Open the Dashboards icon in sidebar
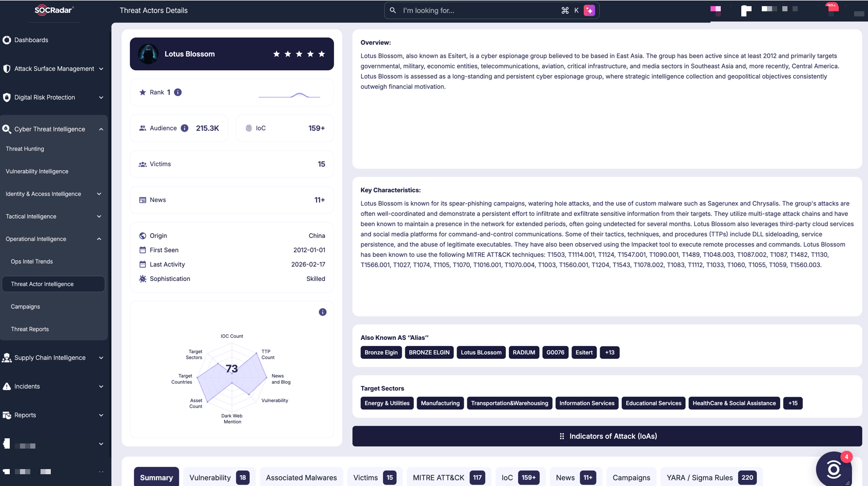 pyautogui.click(x=7, y=40)
